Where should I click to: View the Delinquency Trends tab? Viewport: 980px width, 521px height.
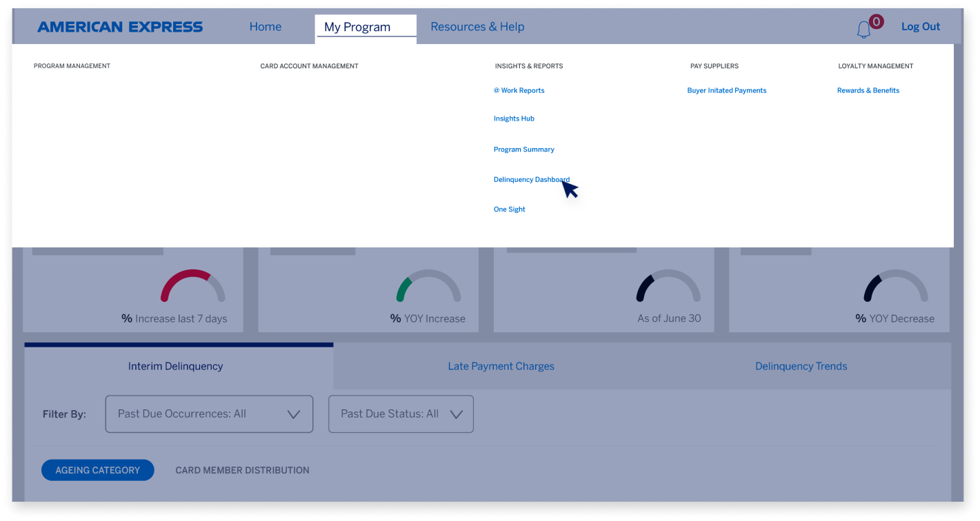pyautogui.click(x=801, y=366)
